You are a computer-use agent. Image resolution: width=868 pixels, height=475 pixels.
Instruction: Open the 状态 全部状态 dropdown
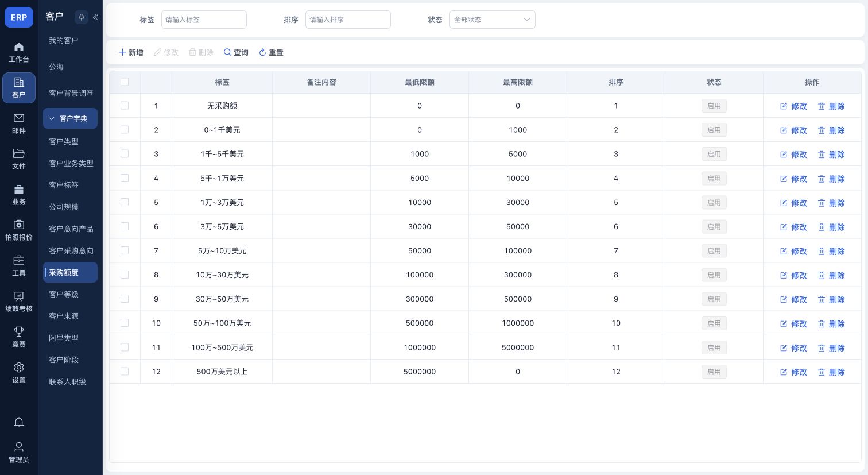[x=493, y=20]
